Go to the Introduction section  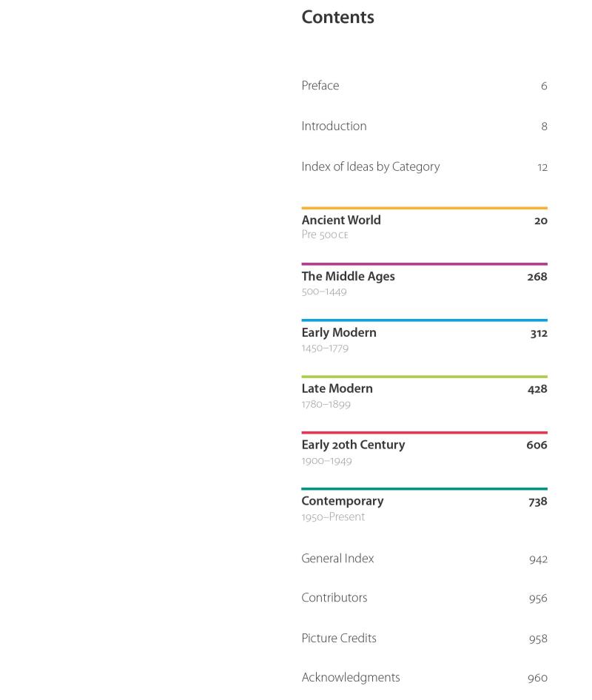tap(334, 127)
